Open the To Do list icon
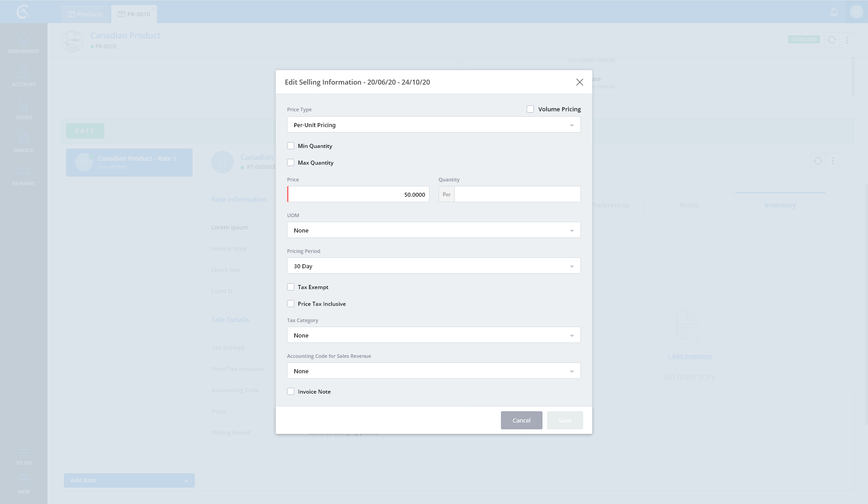Viewport: 868px width, 504px height. tap(24, 451)
